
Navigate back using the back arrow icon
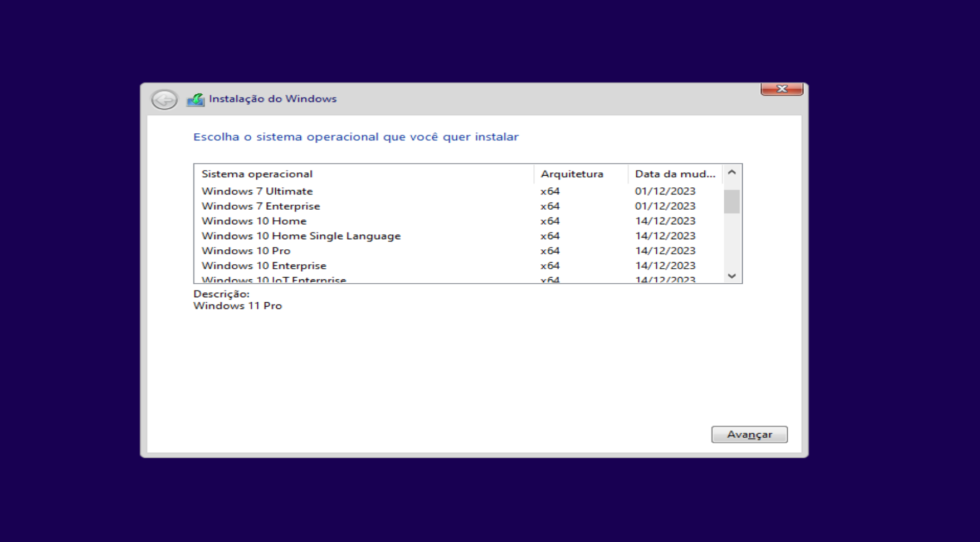tap(163, 99)
